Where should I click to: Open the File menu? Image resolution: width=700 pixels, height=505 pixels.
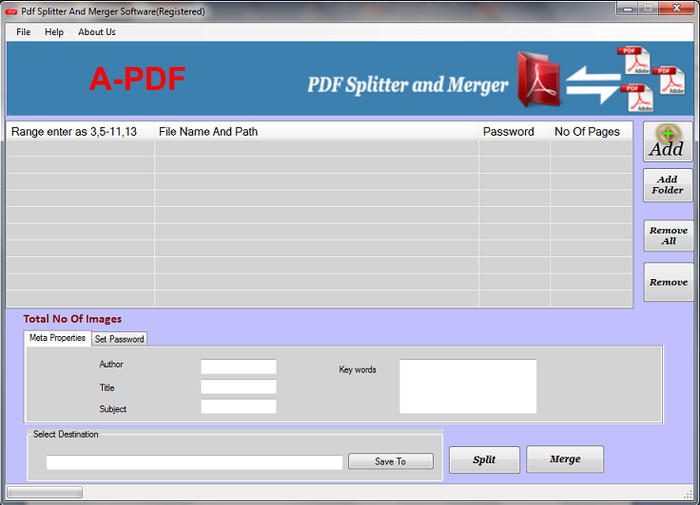(23, 32)
